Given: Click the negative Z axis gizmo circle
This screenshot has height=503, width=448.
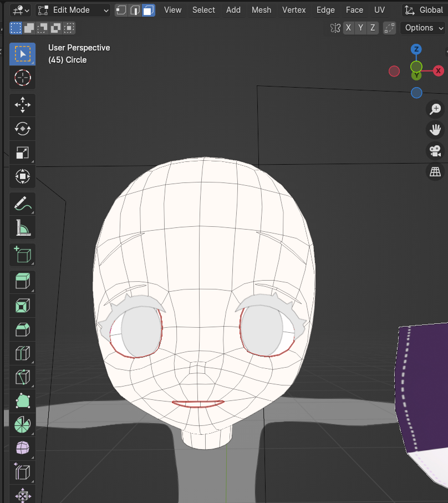Looking at the screenshot, I should pyautogui.click(x=416, y=93).
